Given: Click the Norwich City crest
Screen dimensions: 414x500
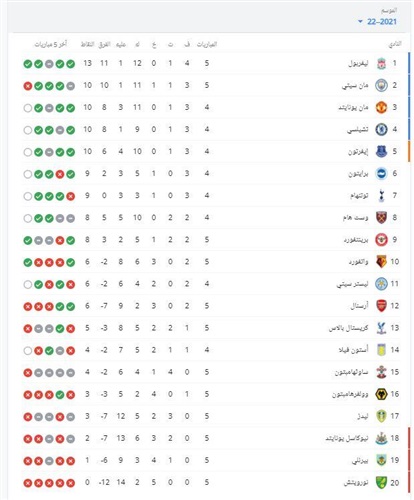Looking at the screenshot, I should 381,483.
